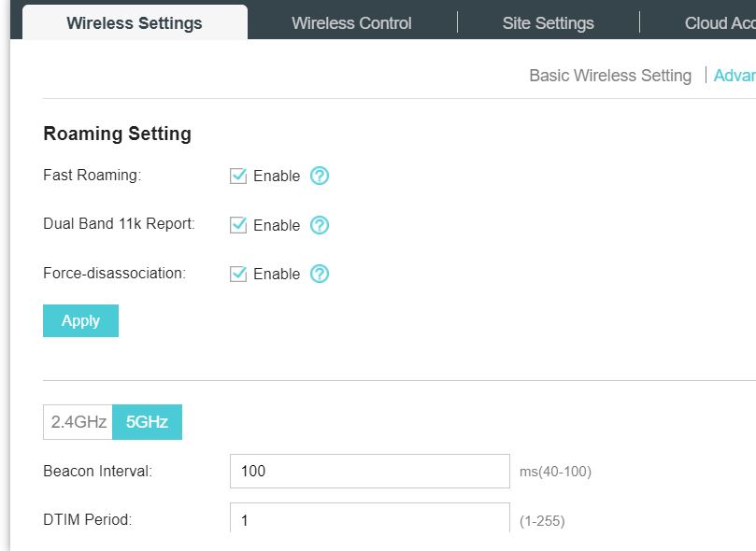Open Force-disassociation help icon

click(x=320, y=274)
